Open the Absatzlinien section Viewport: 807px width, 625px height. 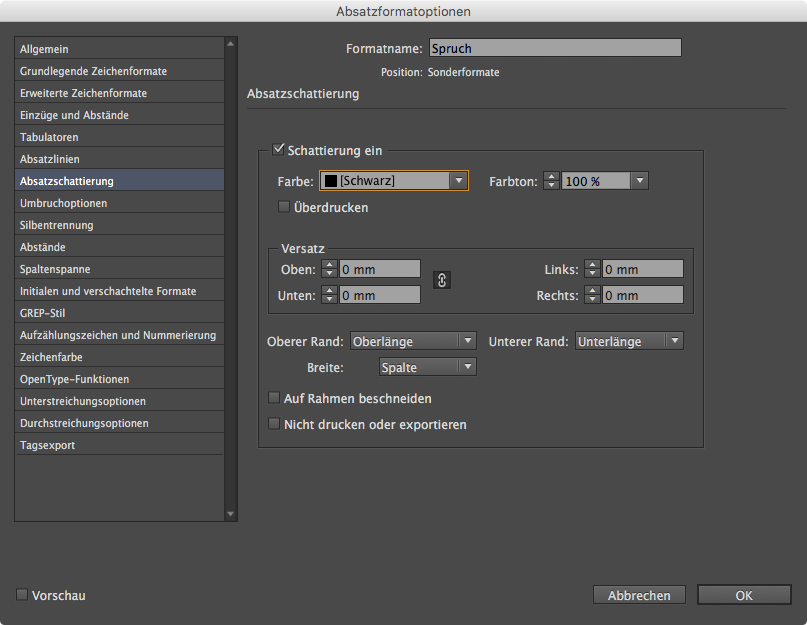pyautogui.click(x=119, y=159)
